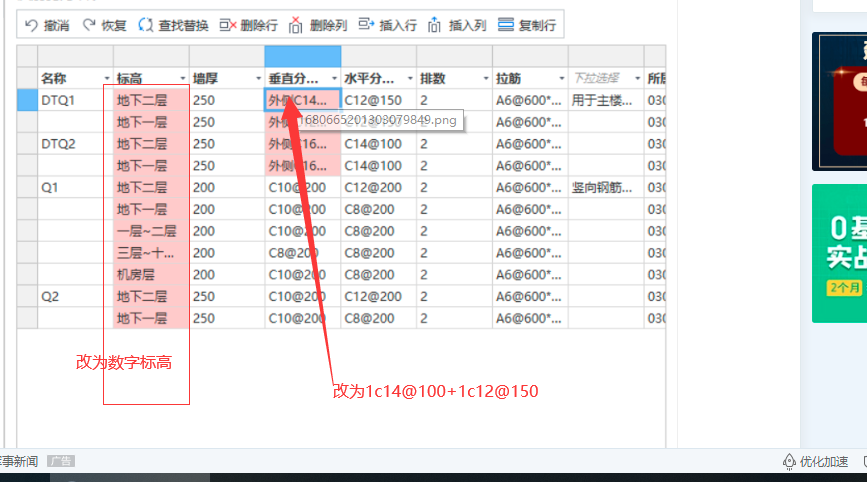Open the 墙厚 column filter dropdown

[x=259, y=78]
